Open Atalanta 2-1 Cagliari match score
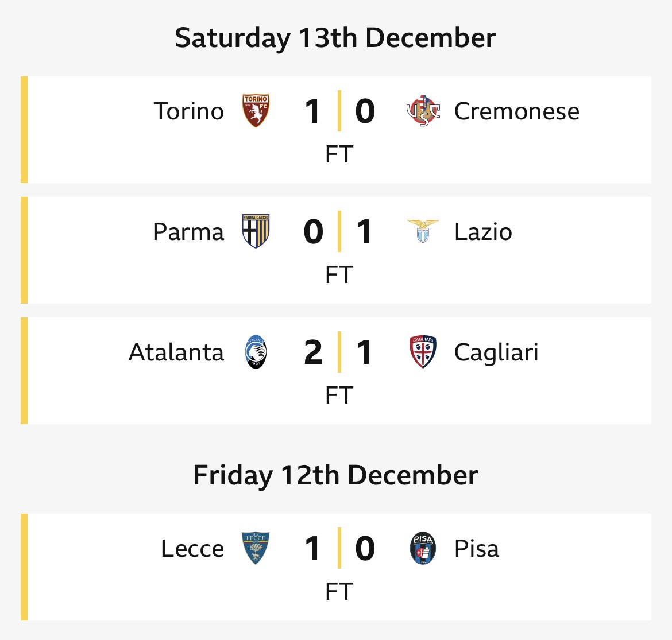 (339, 352)
